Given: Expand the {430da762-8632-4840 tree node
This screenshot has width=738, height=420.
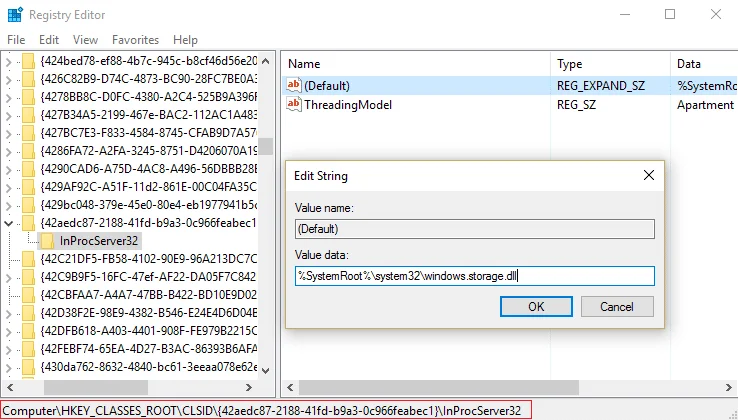Looking at the screenshot, I should (8, 367).
